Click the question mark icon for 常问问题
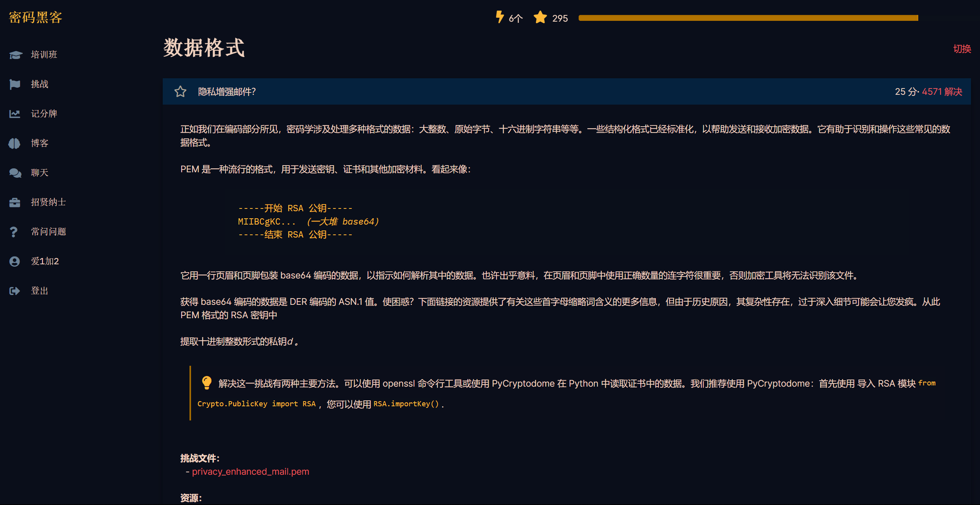980x505 pixels. (x=14, y=232)
